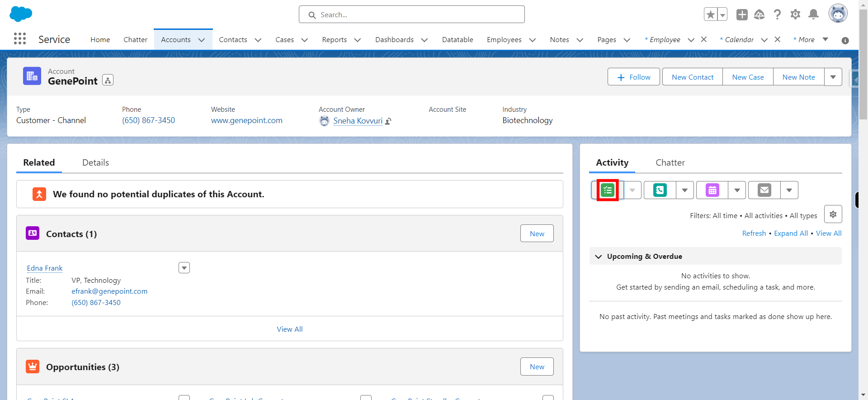Screen dimensions: 868x400
Task: Click View All under Contacts
Action: click(290, 329)
